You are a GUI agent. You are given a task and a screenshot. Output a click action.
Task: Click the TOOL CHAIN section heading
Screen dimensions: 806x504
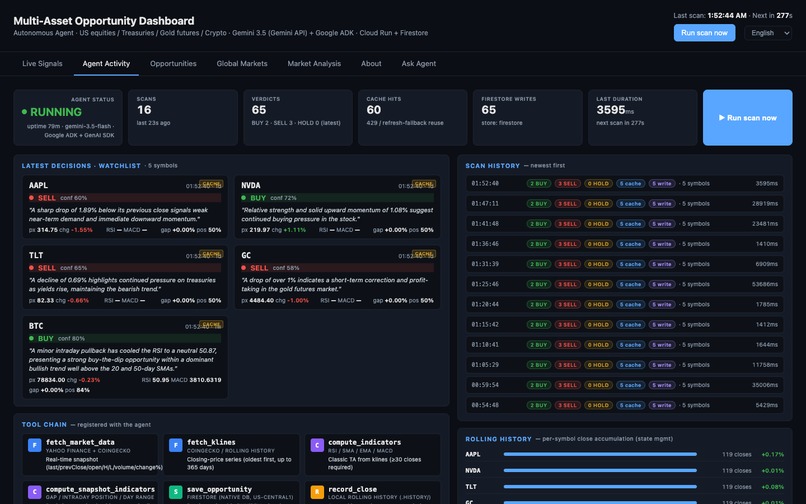pos(44,425)
